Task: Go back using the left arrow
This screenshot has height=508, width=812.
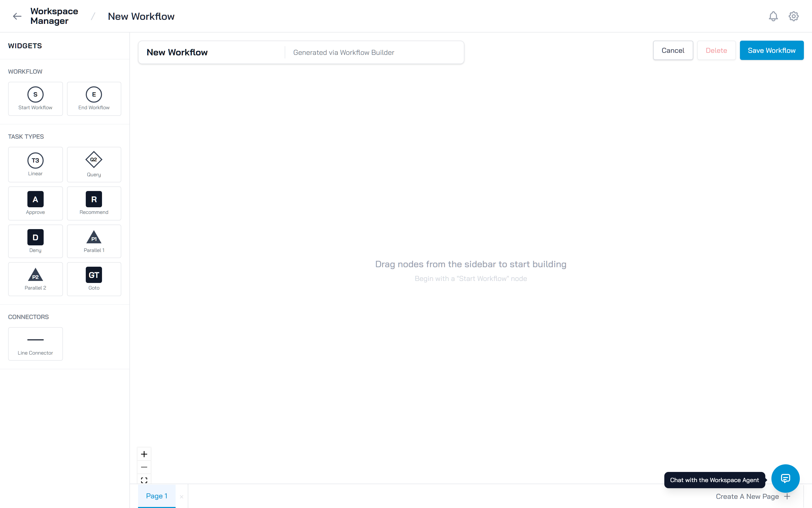Action: tap(17, 16)
